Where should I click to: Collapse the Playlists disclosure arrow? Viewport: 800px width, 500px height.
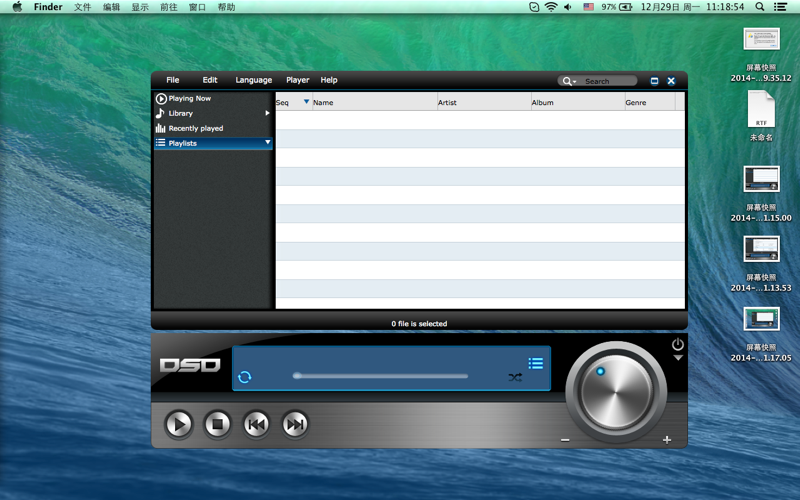267,142
